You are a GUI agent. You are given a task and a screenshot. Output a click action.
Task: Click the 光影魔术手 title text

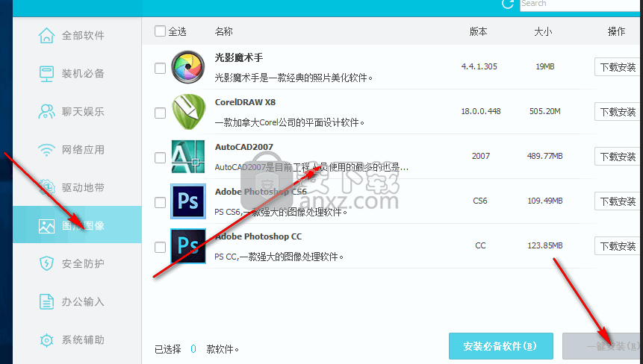239,57
